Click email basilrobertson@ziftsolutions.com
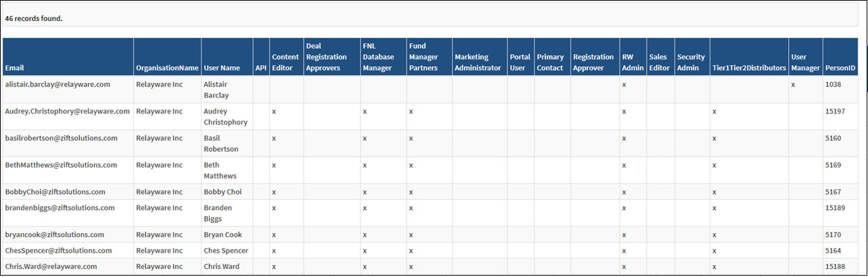 tap(61, 138)
